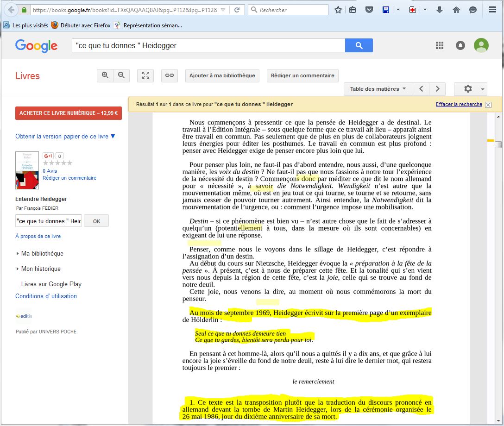Viewport: 504px width, 426px height.
Task: Expand Obtenir la version papier menu
Action: (x=65, y=137)
